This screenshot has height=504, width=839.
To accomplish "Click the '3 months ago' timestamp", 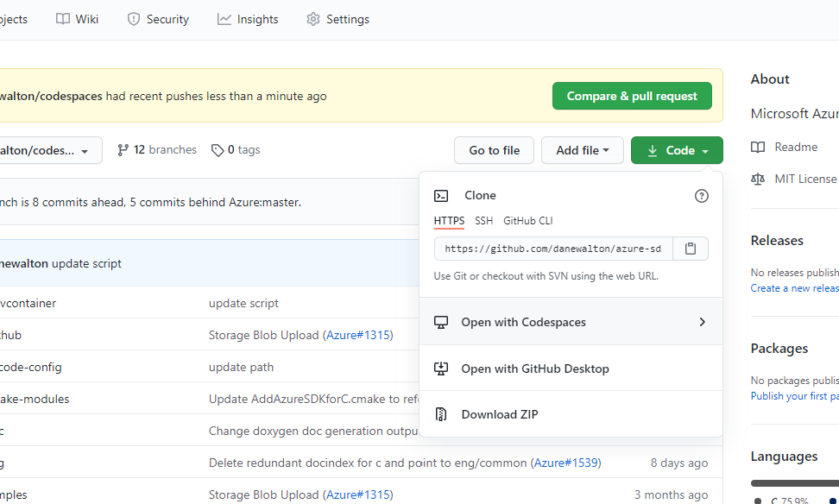I will (x=671, y=495).
